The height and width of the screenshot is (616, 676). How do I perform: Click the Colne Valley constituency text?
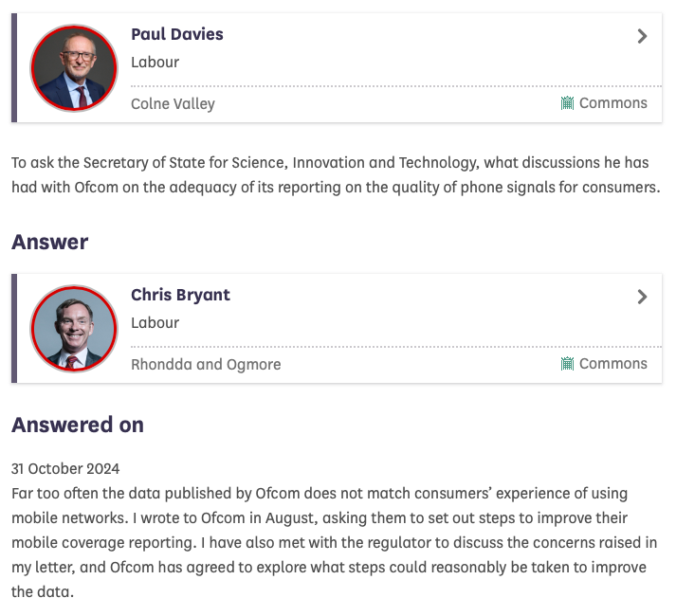click(x=173, y=104)
